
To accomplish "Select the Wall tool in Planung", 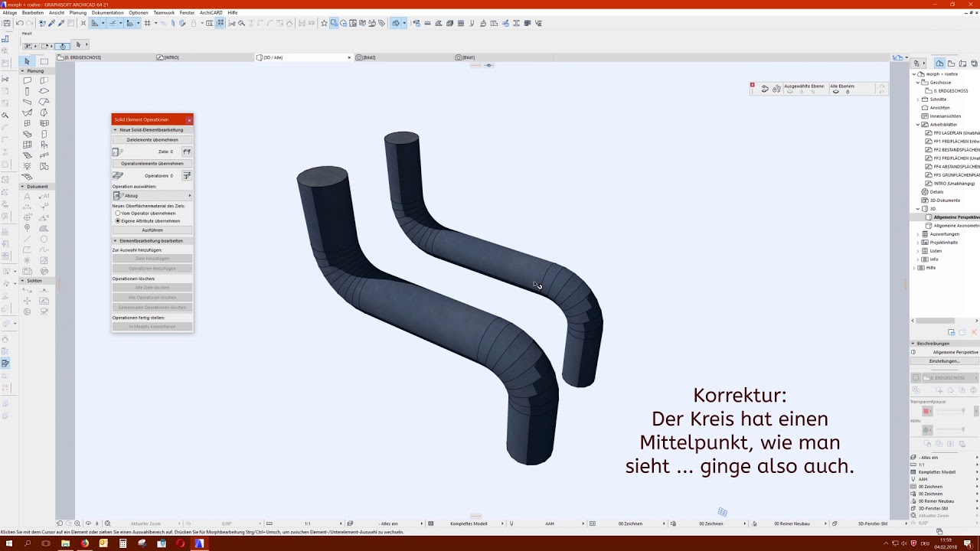I will tap(27, 80).
